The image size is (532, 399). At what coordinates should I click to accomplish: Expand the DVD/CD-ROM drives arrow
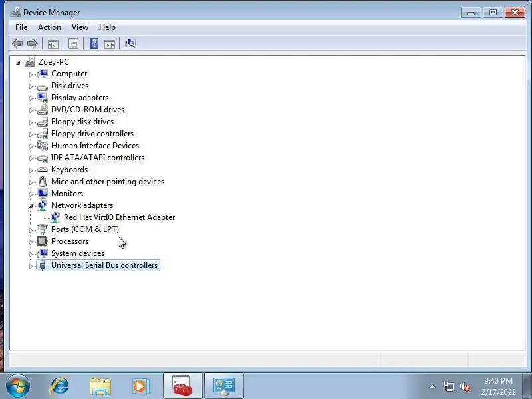(31, 110)
